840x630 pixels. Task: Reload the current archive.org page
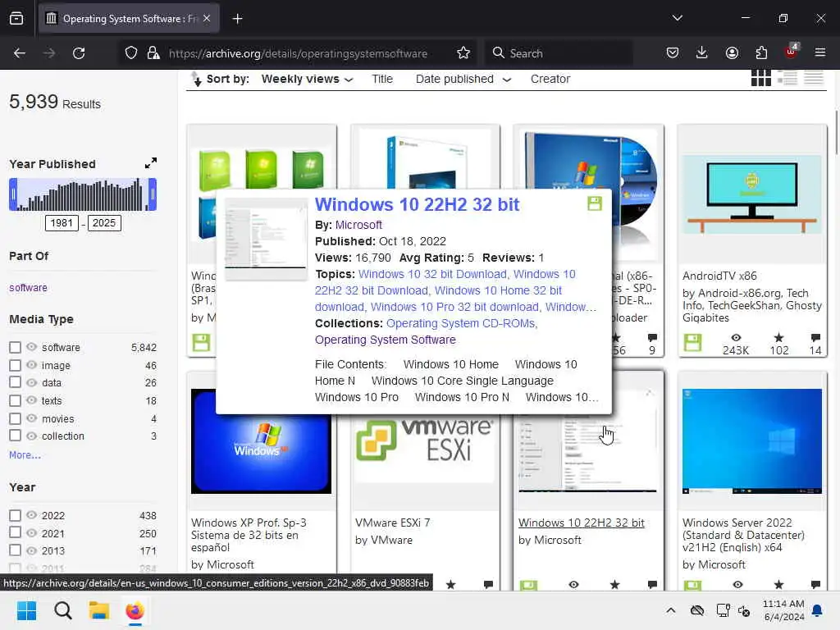(x=79, y=53)
